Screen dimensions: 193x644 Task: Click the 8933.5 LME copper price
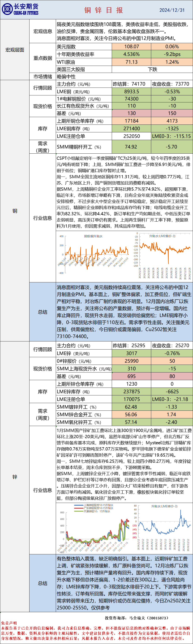(131, 92)
